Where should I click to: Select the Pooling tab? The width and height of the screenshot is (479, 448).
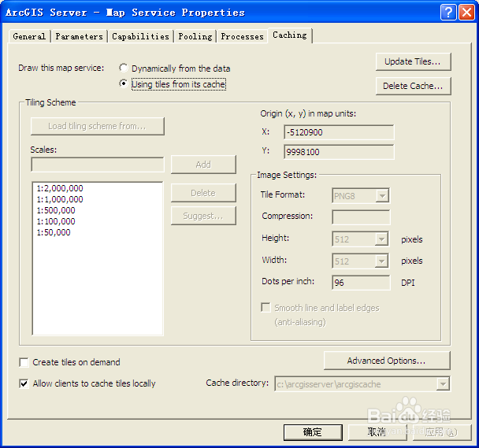[x=195, y=36]
